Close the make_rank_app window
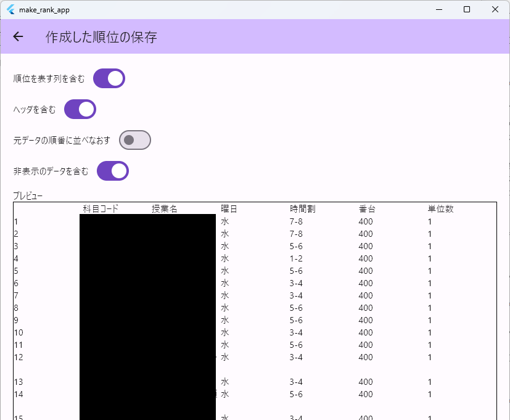This screenshot has width=510, height=420. point(495,9)
